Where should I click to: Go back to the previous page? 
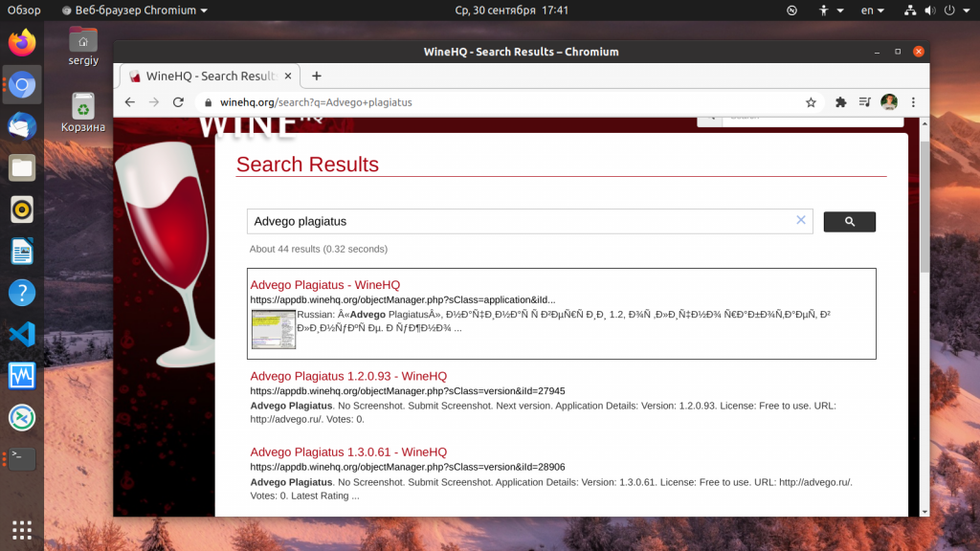pyautogui.click(x=130, y=102)
